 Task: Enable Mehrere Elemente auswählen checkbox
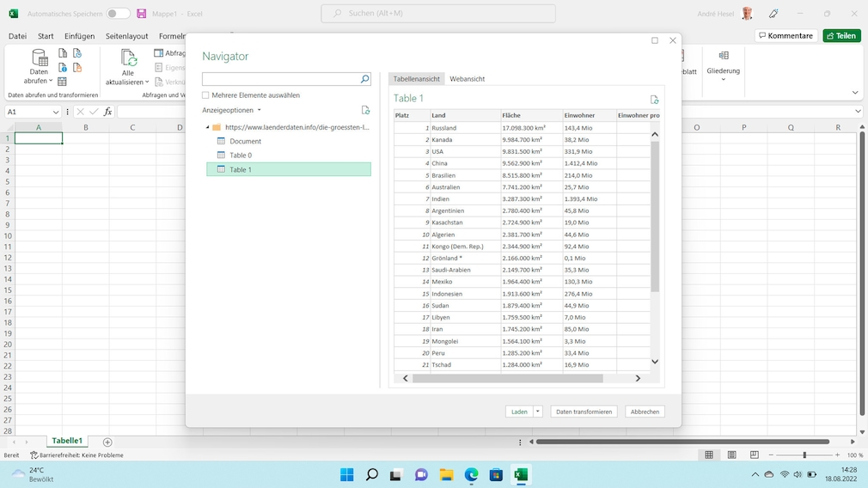pyautogui.click(x=205, y=95)
